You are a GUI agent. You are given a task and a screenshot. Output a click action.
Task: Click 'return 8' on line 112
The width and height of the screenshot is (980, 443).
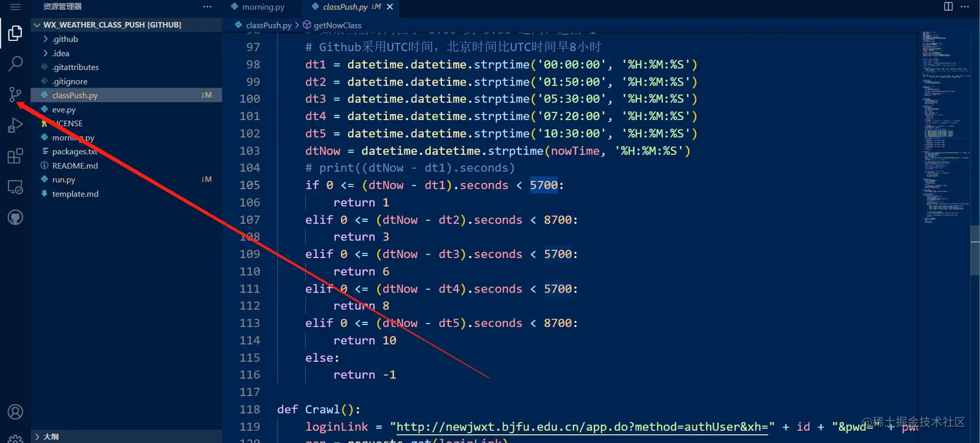pos(362,306)
